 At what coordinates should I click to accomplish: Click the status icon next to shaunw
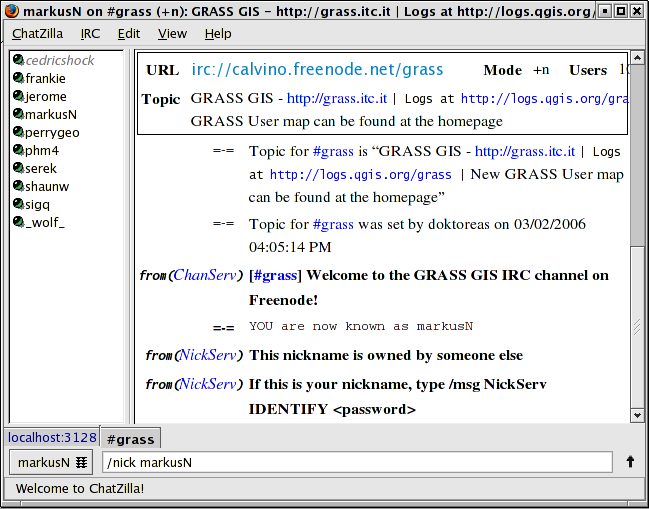(x=19, y=186)
